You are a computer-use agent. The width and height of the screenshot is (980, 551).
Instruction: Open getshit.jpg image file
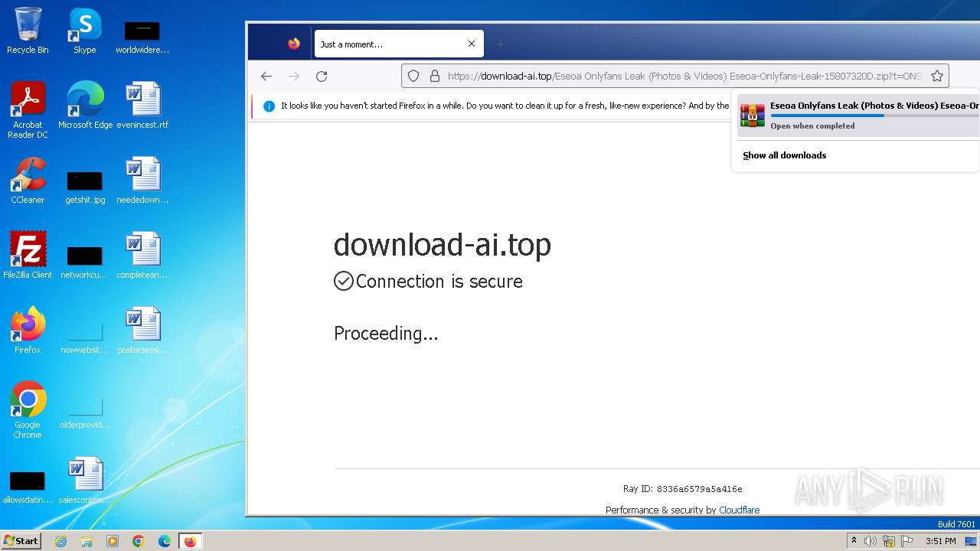(x=85, y=186)
